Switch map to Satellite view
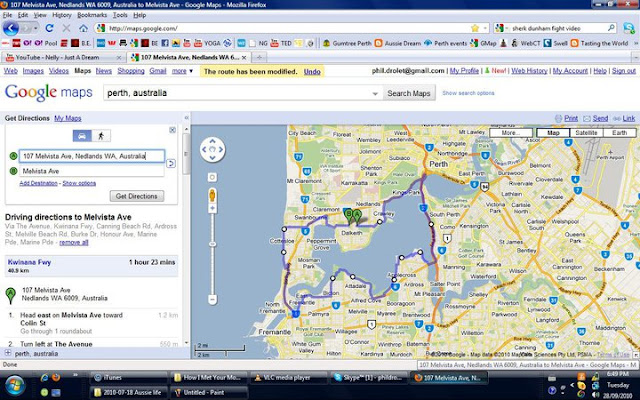This screenshot has width=640, height=400. pyautogui.click(x=586, y=133)
